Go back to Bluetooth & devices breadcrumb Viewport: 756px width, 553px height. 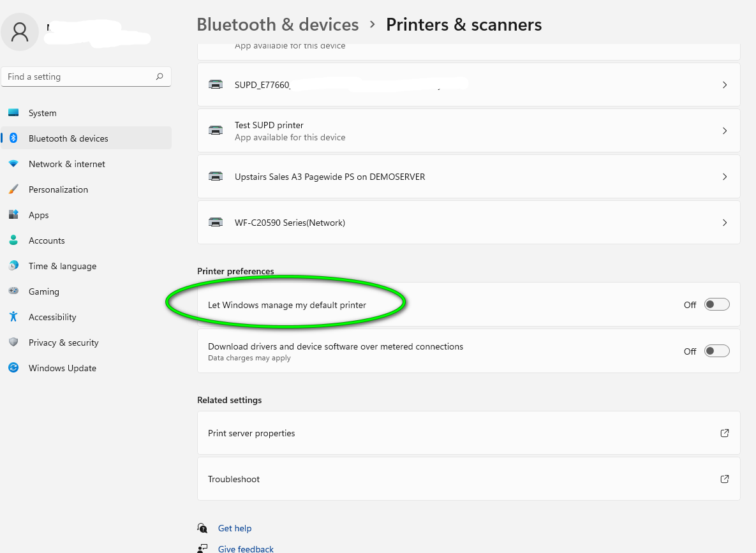point(278,24)
